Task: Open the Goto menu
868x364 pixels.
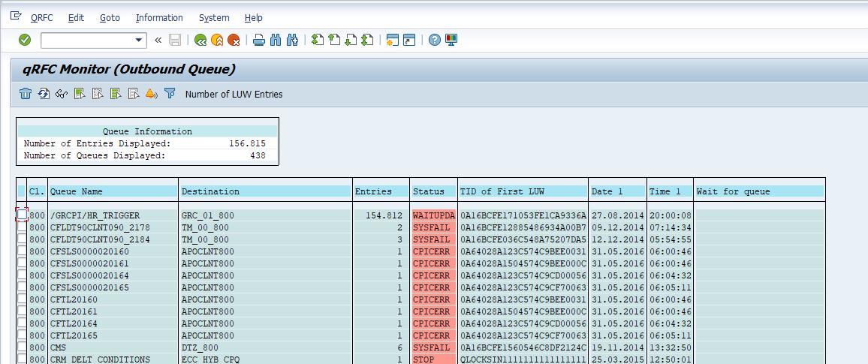Action: click(110, 17)
